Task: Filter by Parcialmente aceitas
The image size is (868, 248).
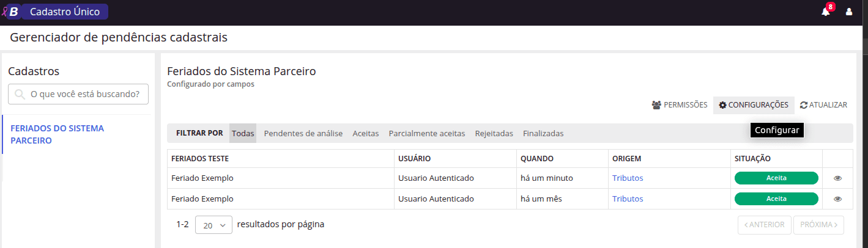Action: click(427, 133)
